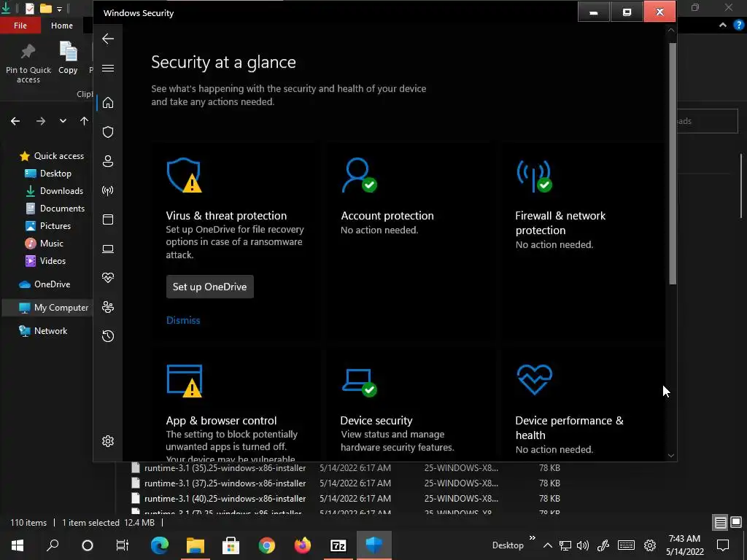Open Firewall & network protection sidebar icon
The height and width of the screenshot is (560, 747).
[108, 190]
